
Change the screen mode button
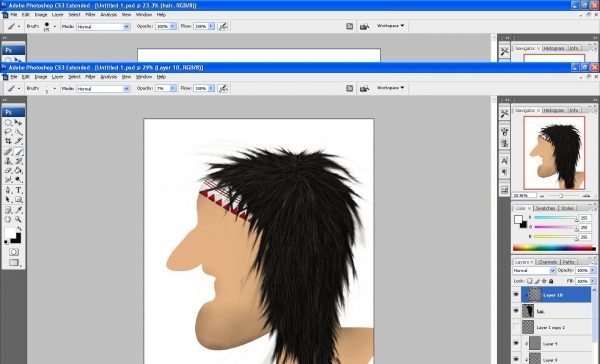[14, 263]
